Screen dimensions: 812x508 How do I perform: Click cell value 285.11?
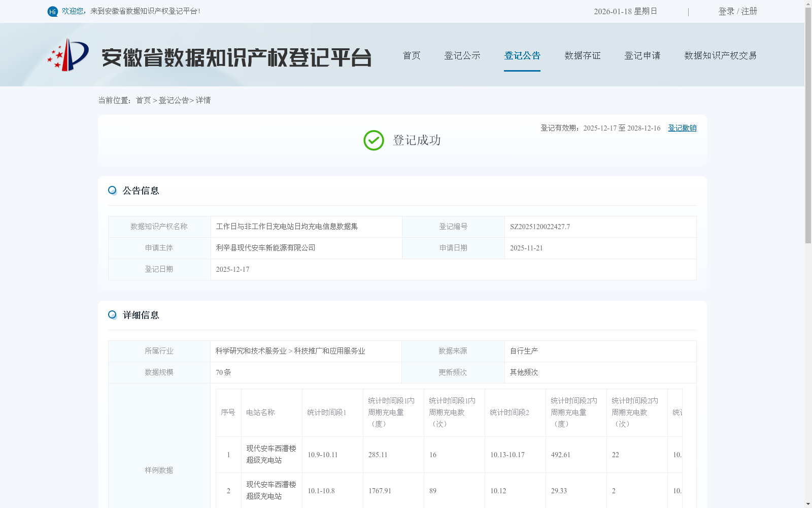pyautogui.click(x=378, y=455)
